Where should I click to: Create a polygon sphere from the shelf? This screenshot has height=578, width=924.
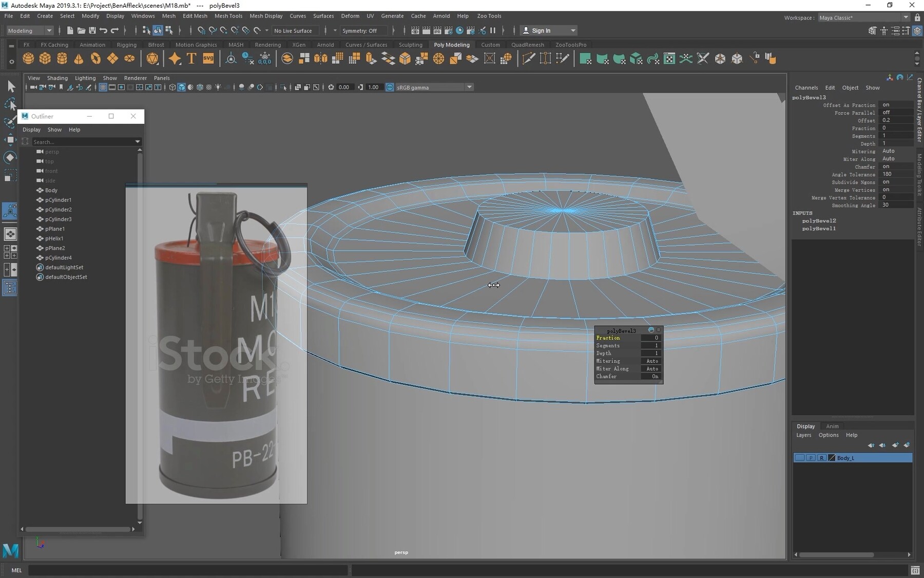click(x=28, y=59)
